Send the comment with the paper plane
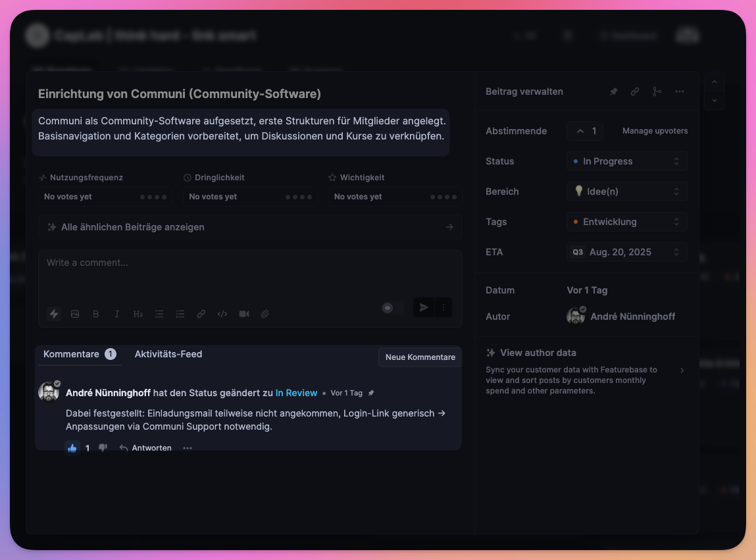This screenshot has height=560, width=756. 424,307
